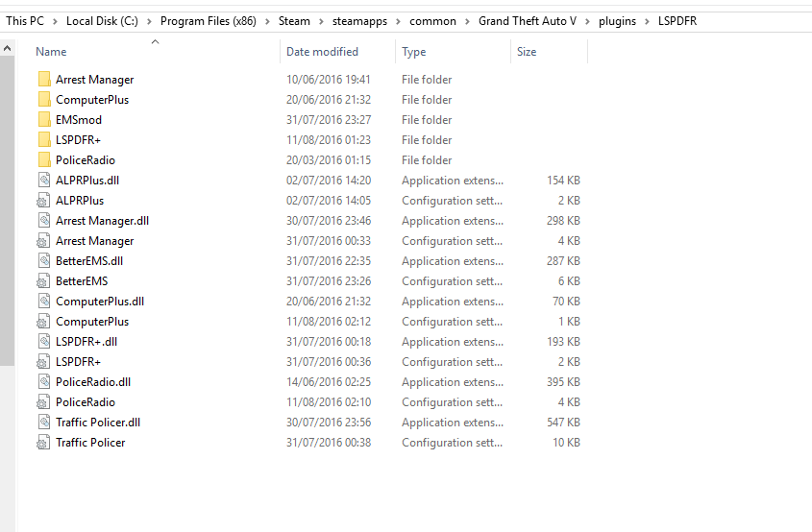Click the navigation pane scrollbar thumb
Image resolution: width=812 pixels, height=532 pixels.
click(8, 210)
